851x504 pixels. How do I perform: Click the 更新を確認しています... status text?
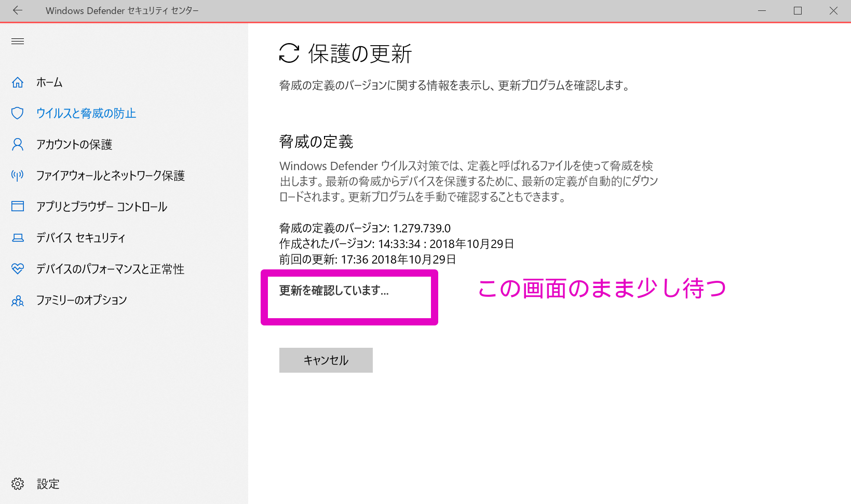point(334,291)
